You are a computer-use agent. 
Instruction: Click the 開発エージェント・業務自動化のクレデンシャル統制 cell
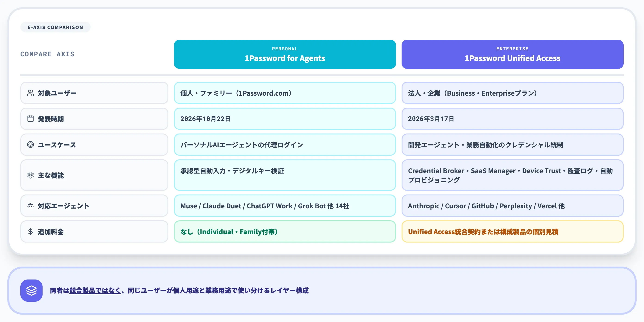tap(512, 145)
